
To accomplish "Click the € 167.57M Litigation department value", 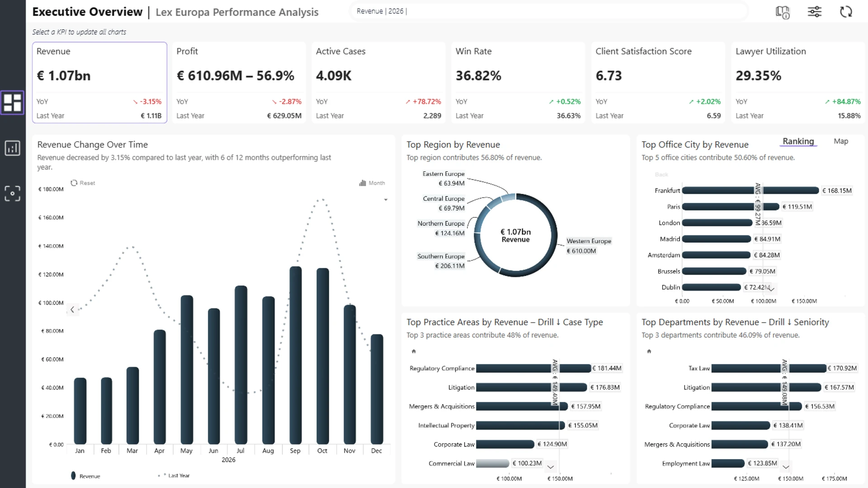I will 839,387.
